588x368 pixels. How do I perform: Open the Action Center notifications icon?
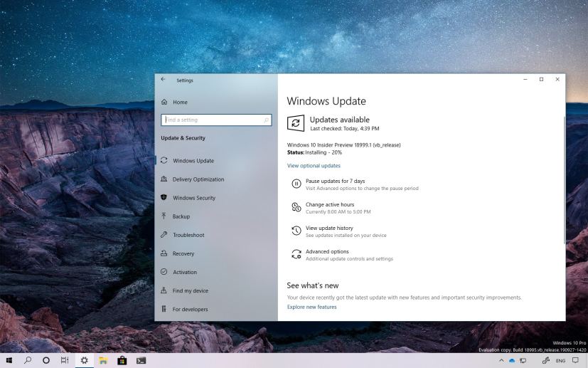tap(576, 360)
